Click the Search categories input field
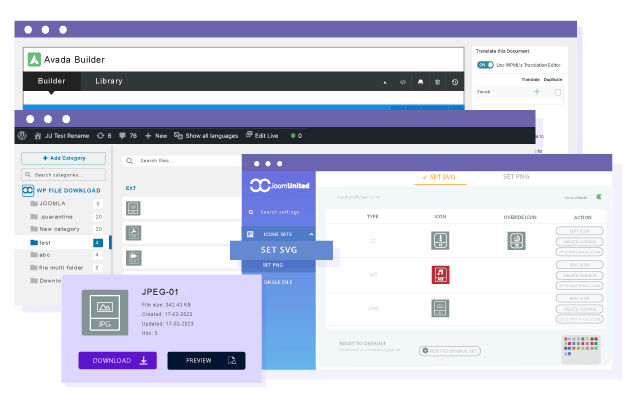The image size is (630, 396). [63, 175]
